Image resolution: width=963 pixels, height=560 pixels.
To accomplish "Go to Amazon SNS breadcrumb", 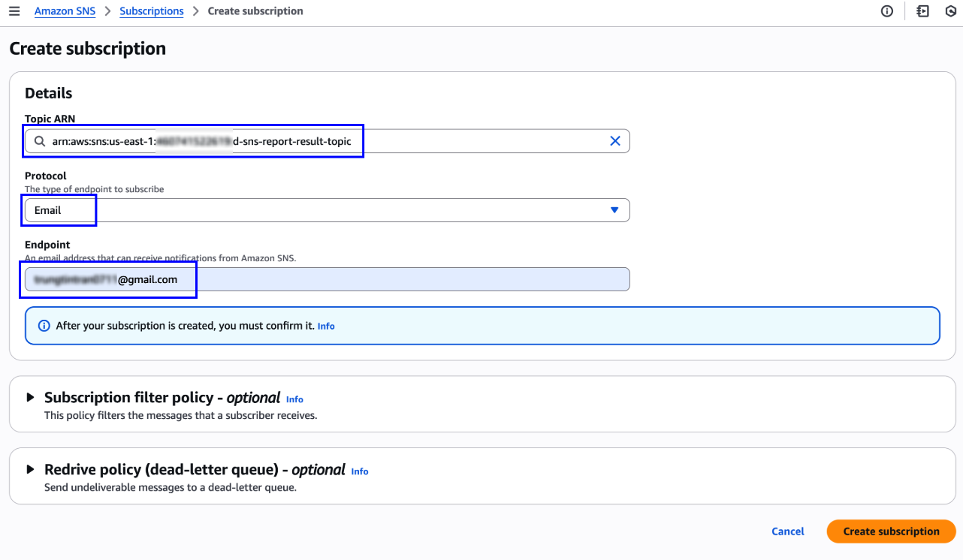I will [x=65, y=11].
